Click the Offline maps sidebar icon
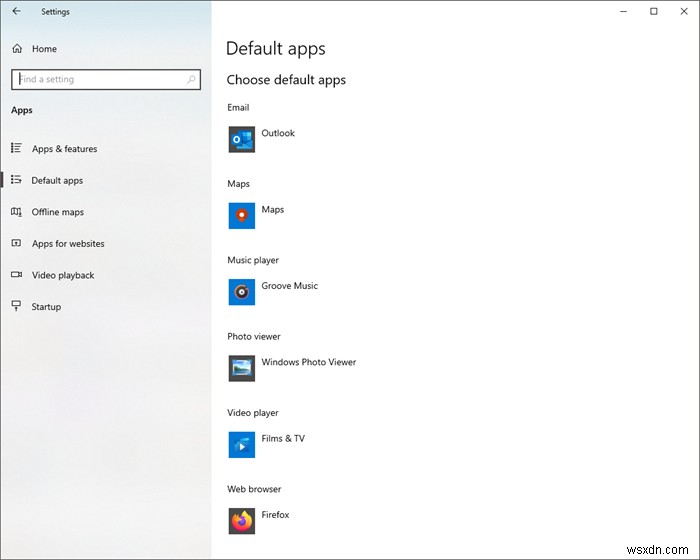 pos(16,212)
